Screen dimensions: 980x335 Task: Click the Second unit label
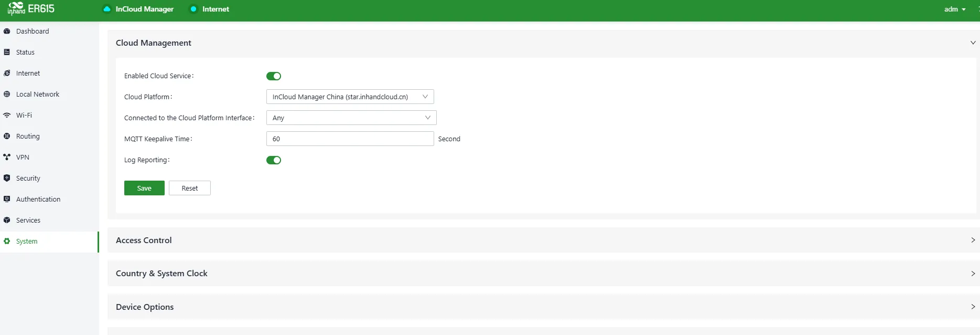pos(449,139)
